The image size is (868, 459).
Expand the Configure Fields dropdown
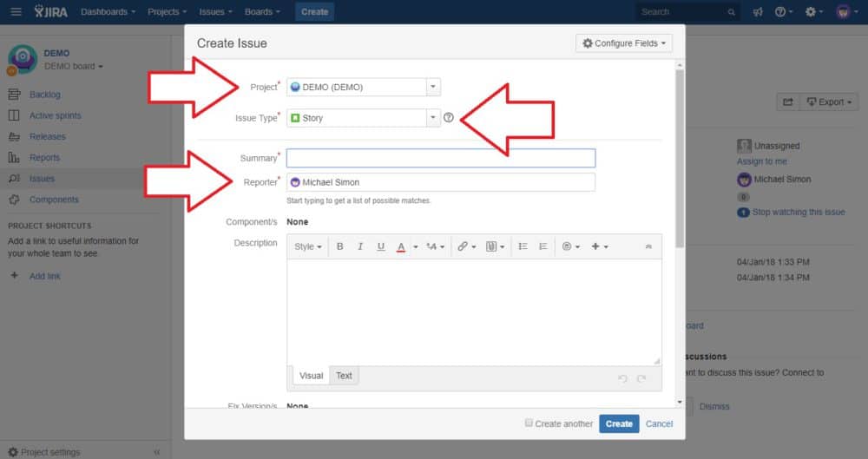coord(624,43)
